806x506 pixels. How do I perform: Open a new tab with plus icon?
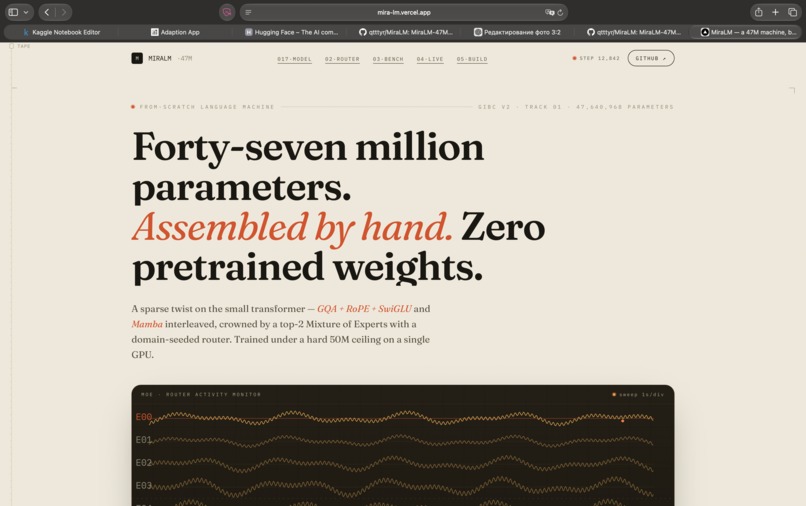tap(775, 12)
